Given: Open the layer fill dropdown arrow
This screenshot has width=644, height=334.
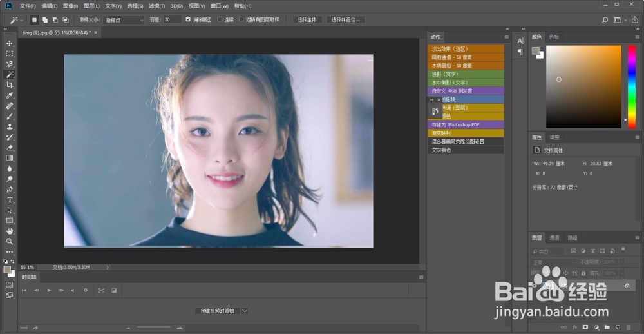Looking at the screenshot, I should [622, 273].
